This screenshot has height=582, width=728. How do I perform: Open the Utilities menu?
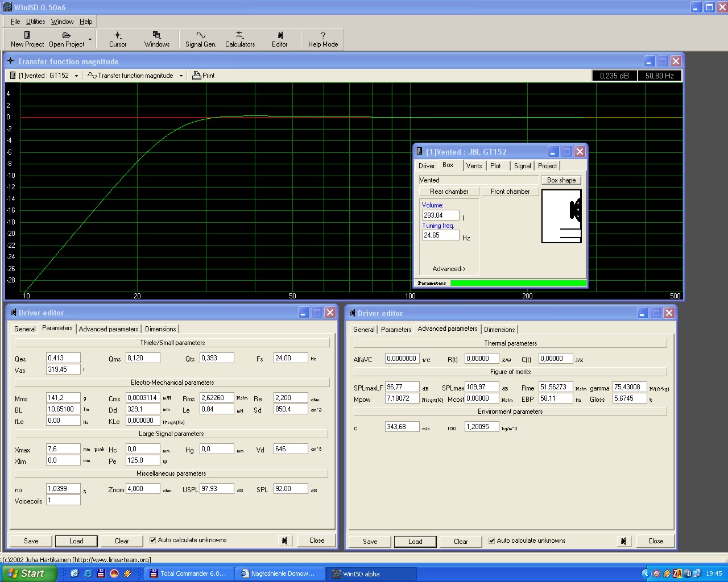coord(35,22)
